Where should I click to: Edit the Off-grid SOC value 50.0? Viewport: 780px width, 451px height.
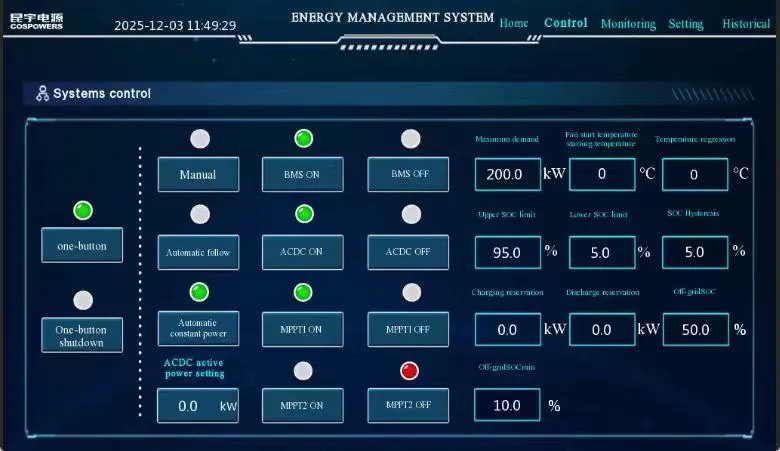click(x=695, y=329)
